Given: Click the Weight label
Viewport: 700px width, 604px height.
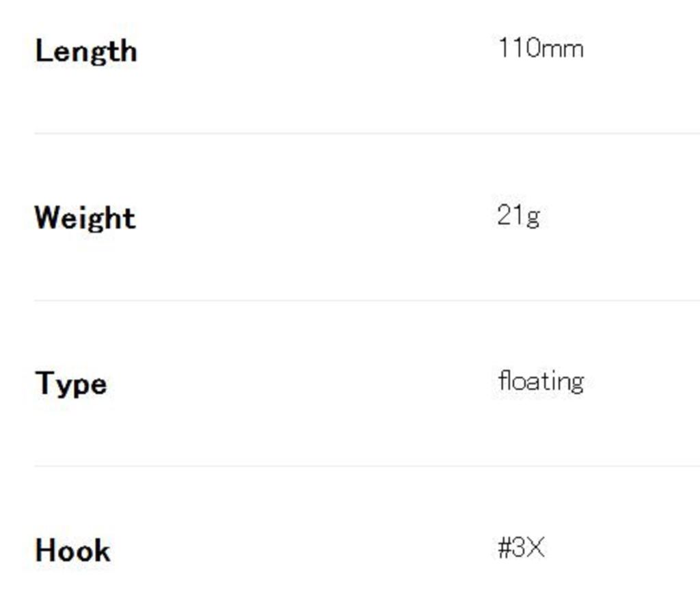Looking at the screenshot, I should (x=85, y=218).
